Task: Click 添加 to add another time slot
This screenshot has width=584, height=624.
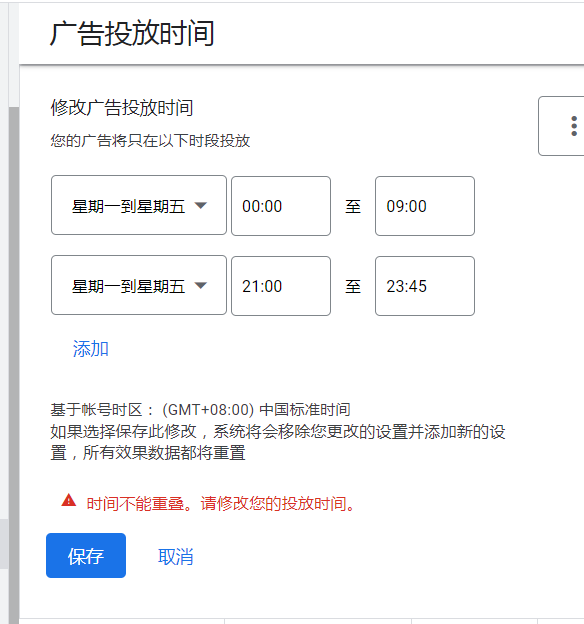Action: [91, 349]
